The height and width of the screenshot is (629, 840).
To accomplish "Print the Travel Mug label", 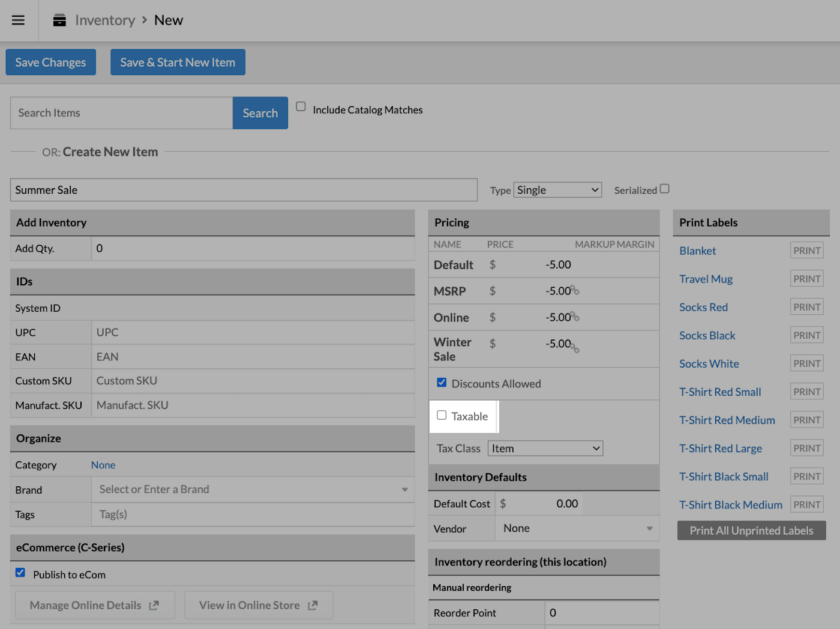I will (807, 279).
